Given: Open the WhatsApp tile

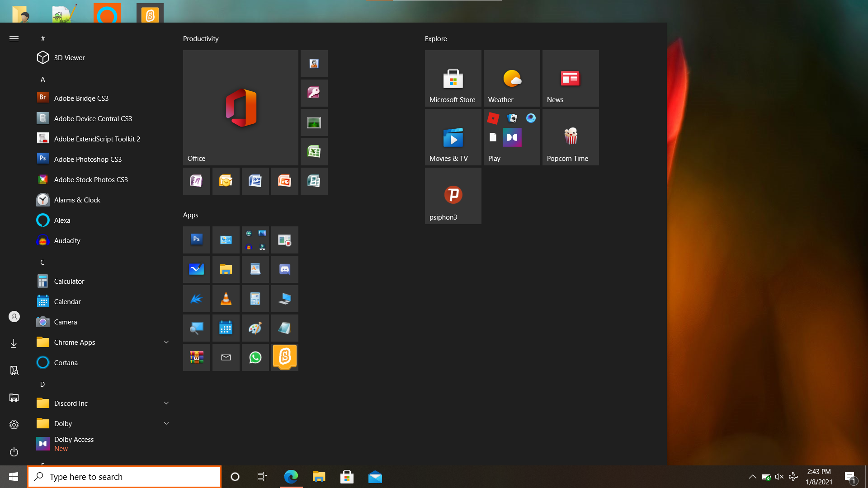Looking at the screenshot, I should coord(255,357).
